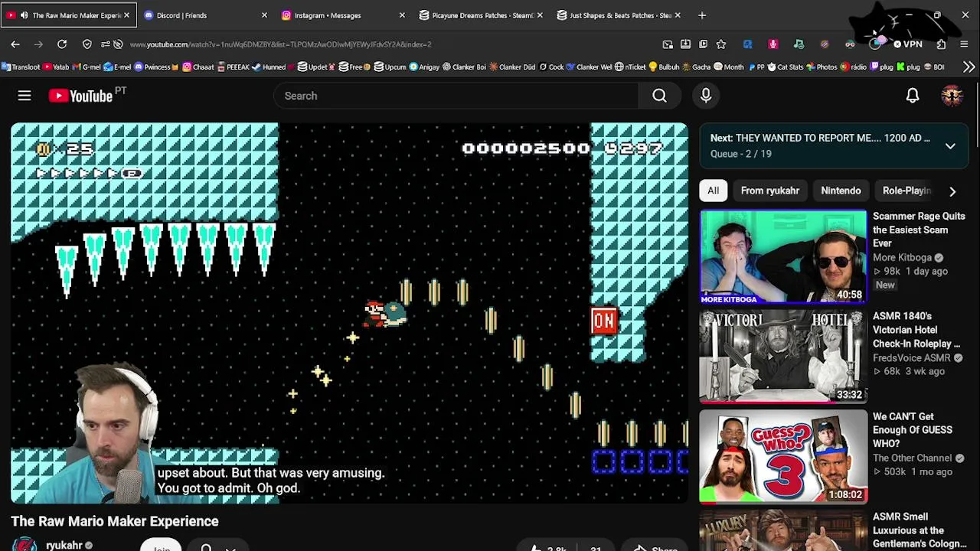
Task: Open the Bulbuh bookmark
Action: [663, 67]
